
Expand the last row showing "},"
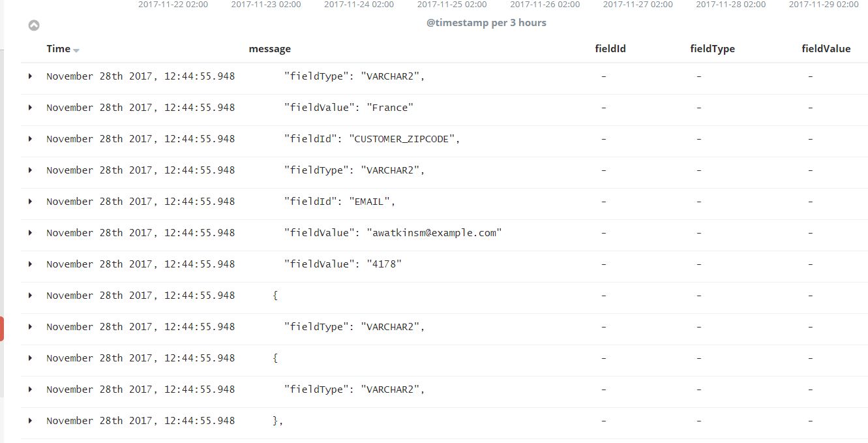[x=30, y=421]
